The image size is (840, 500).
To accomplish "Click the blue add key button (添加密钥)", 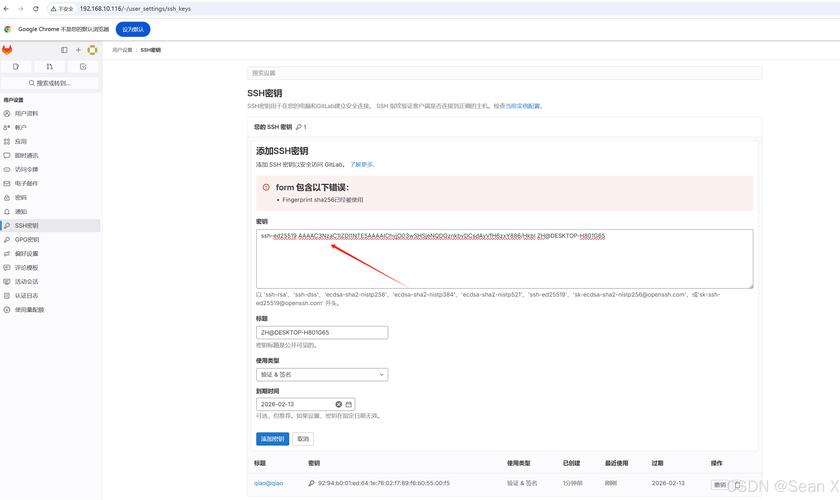I will click(x=272, y=439).
